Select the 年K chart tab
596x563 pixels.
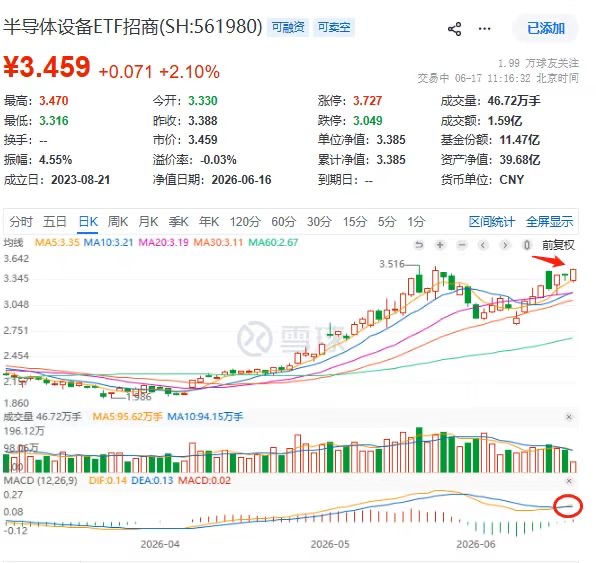pyautogui.click(x=209, y=222)
